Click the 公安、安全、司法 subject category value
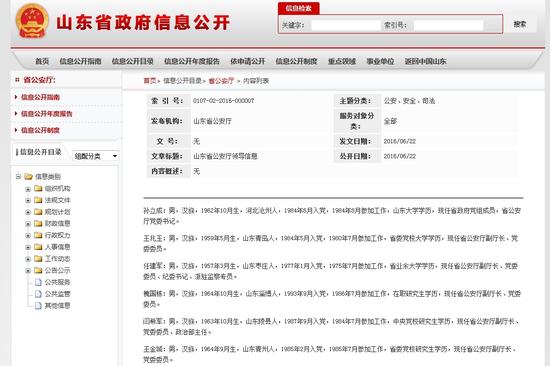Viewport: 550px width, 366px height. (409, 101)
